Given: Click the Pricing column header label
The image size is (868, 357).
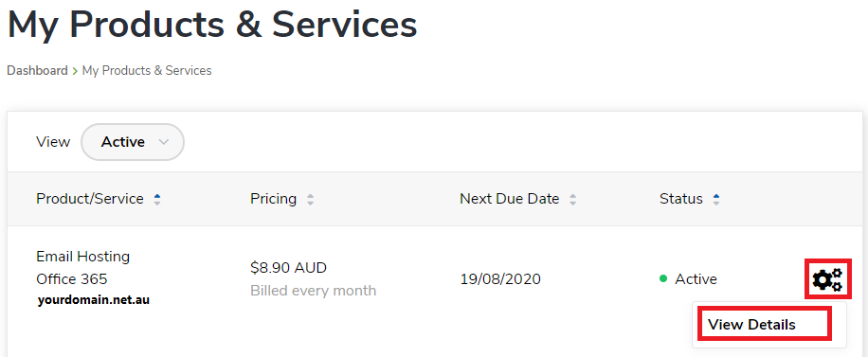Looking at the screenshot, I should click(274, 199).
